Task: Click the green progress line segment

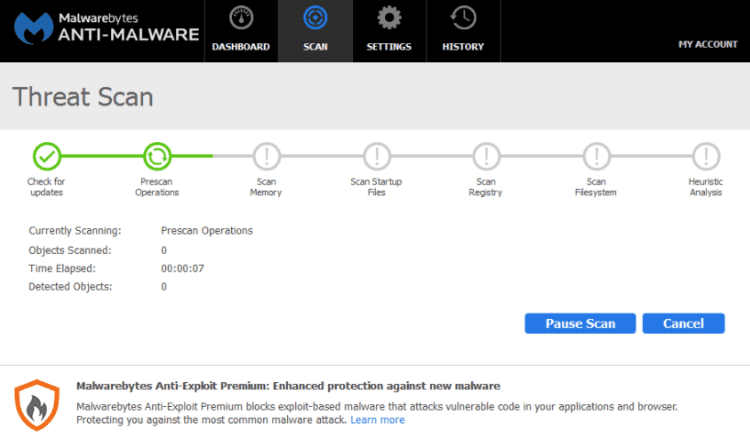Action: 102,156
